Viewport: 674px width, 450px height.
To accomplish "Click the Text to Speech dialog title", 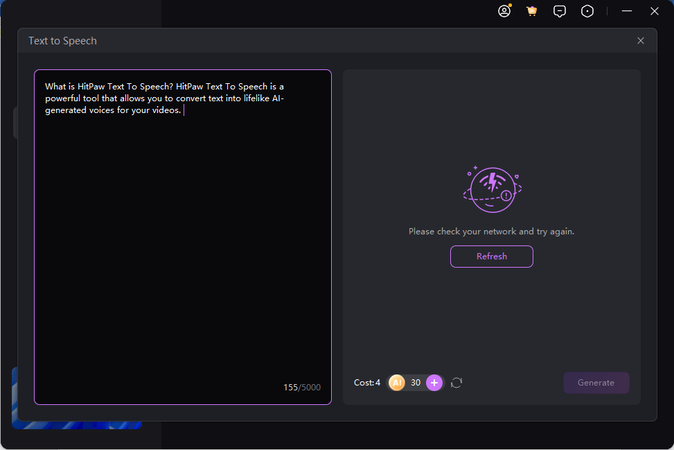I will pos(63,41).
